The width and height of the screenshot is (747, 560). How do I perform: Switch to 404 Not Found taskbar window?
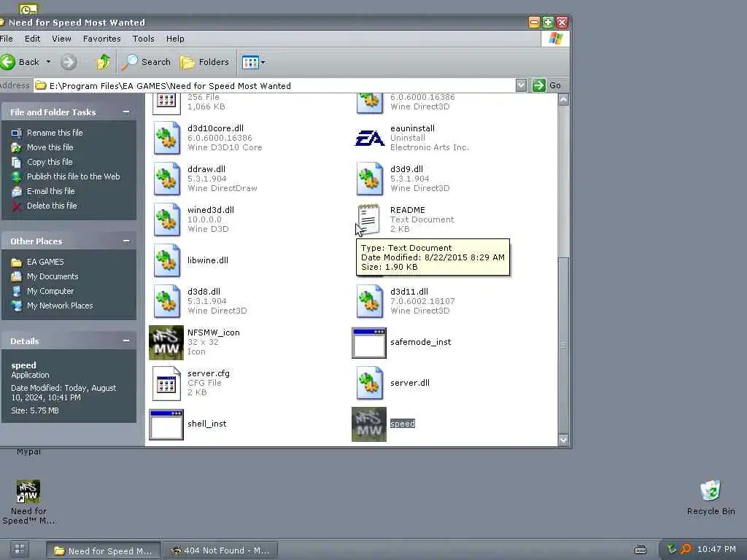click(x=220, y=551)
